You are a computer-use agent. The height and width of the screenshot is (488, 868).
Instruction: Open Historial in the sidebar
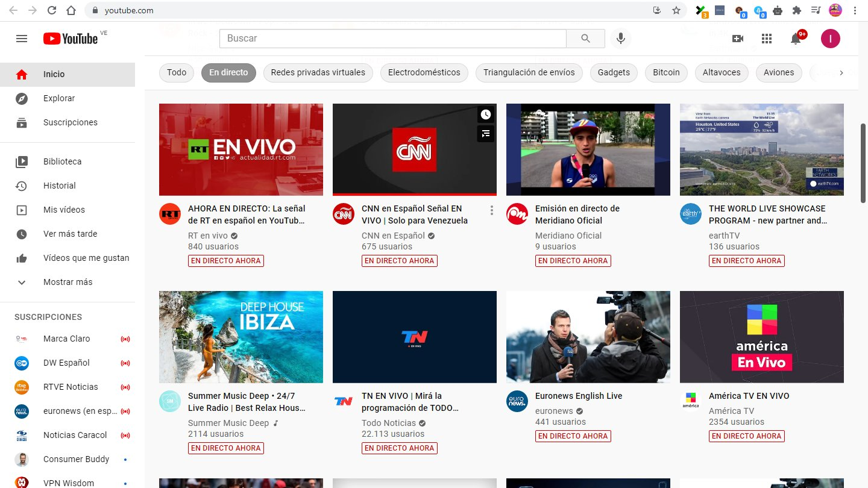coord(68,186)
